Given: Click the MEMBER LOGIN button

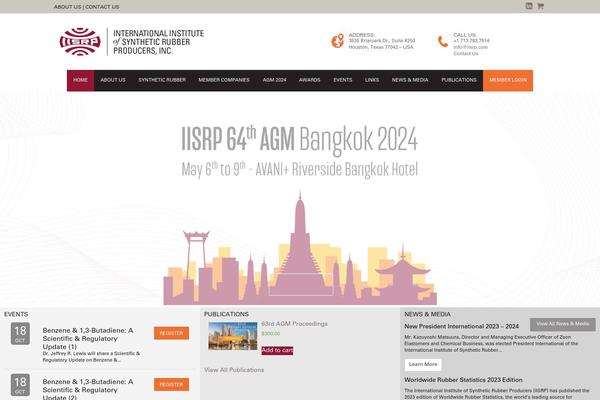Looking at the screenshot, I should point(508,80).
